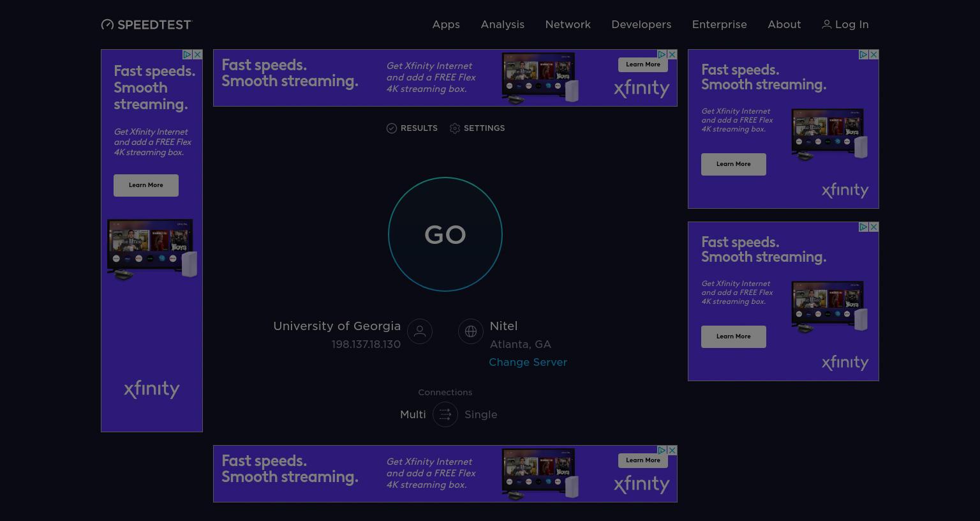
Task: Click AdChoices icon on lower right ad
Action: (864, 227)
